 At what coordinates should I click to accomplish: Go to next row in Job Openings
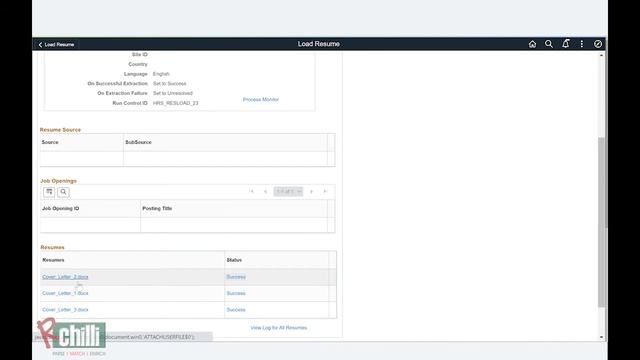point(311,191)
